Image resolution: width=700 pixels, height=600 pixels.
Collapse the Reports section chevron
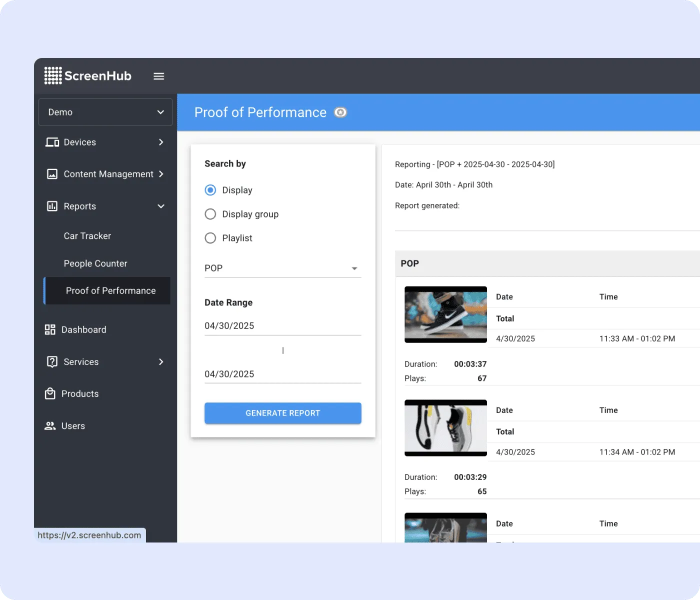pos(161,206)
